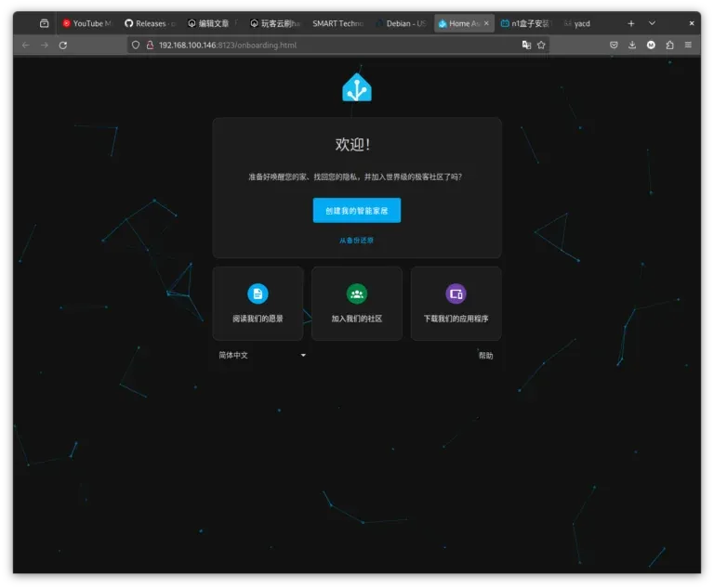Click the translate page icon
Image resolution: width=714 pixels, height=588 pixels.
pos(526,45)
